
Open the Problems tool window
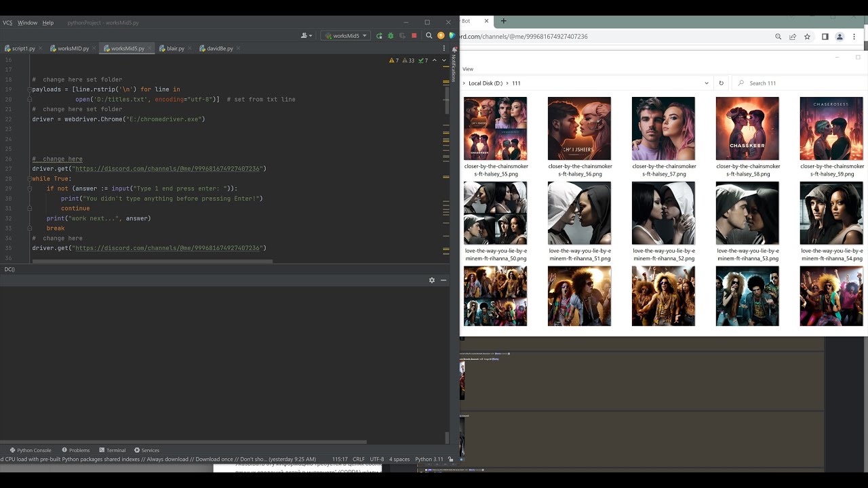pos(76,450)
